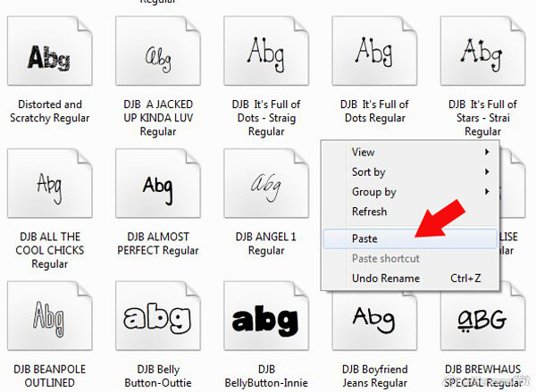Choose Paste from the context menu

[410, 238]
